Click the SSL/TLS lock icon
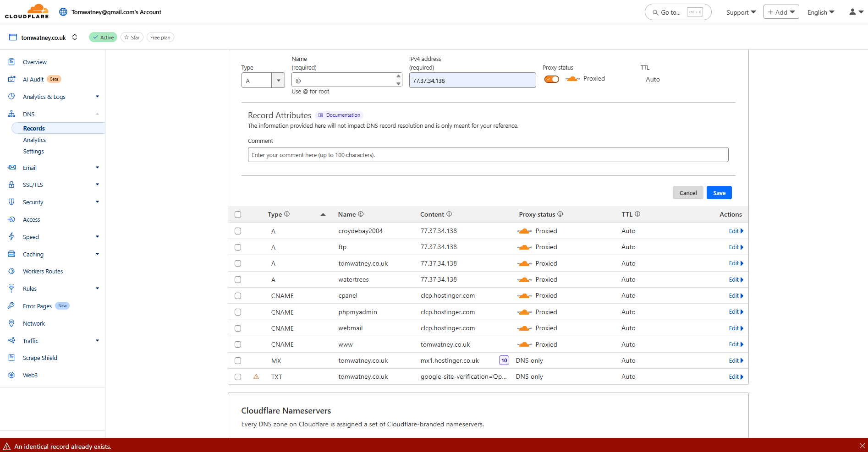Viewport: 868px width, 452px height. tap(12, 185)
